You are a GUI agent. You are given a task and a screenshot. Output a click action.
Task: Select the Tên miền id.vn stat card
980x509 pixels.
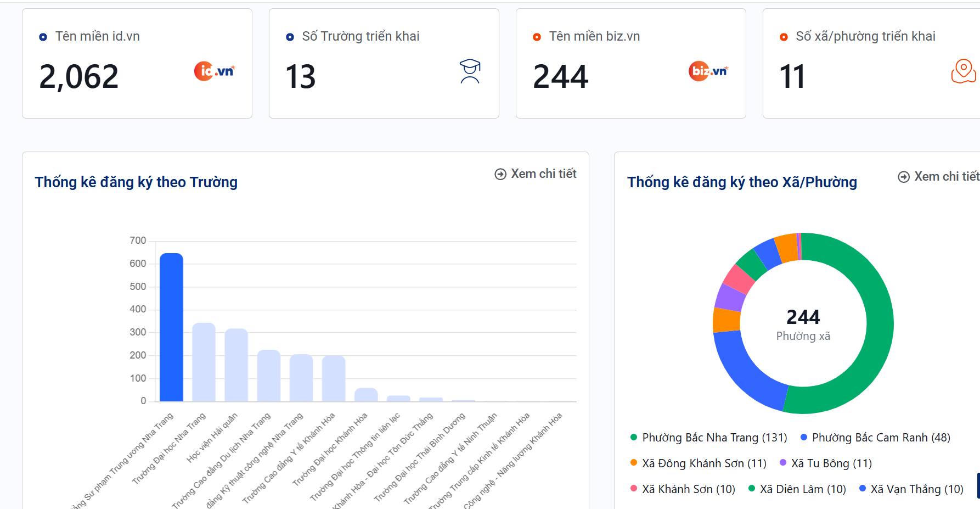(x=137, y=63)
